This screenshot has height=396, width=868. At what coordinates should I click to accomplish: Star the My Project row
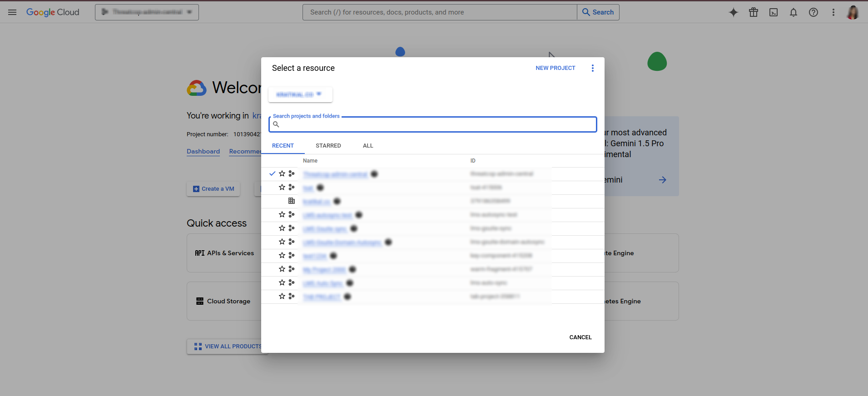pyautogui.click(x=282, y=269)
